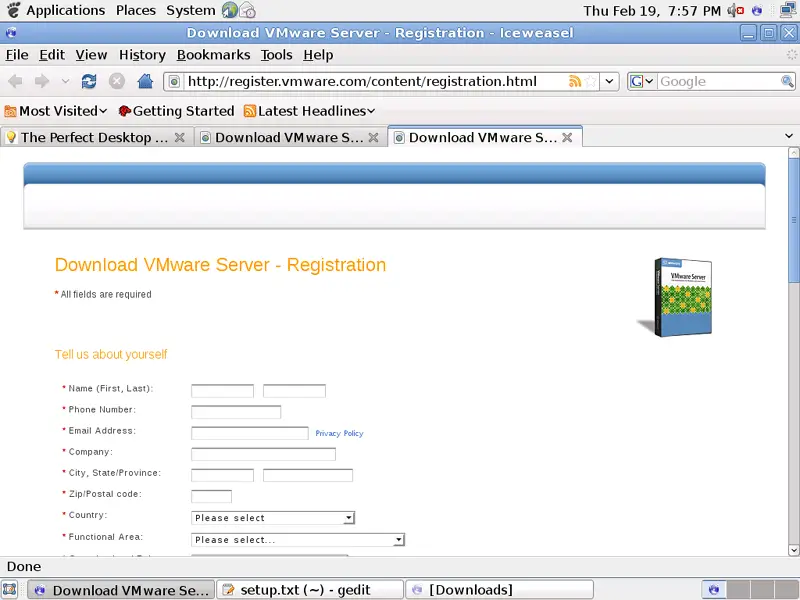Click the site identity icon in address bar

(174, 82)
